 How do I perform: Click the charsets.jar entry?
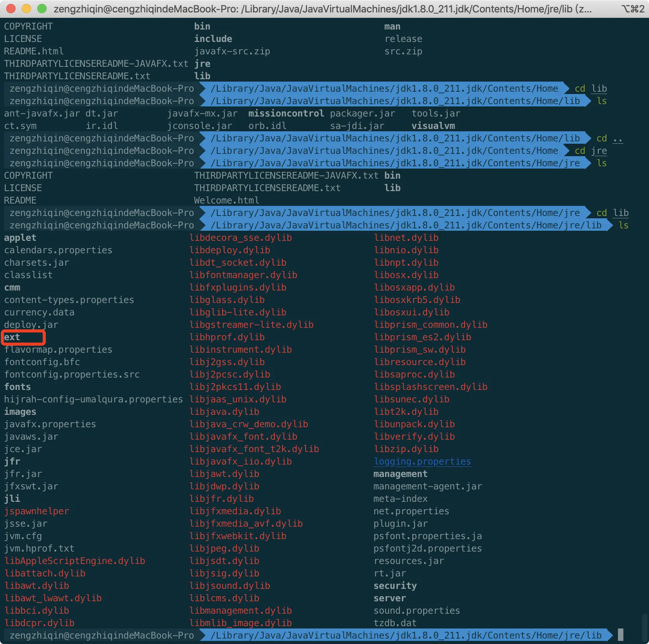coord(36,263)
